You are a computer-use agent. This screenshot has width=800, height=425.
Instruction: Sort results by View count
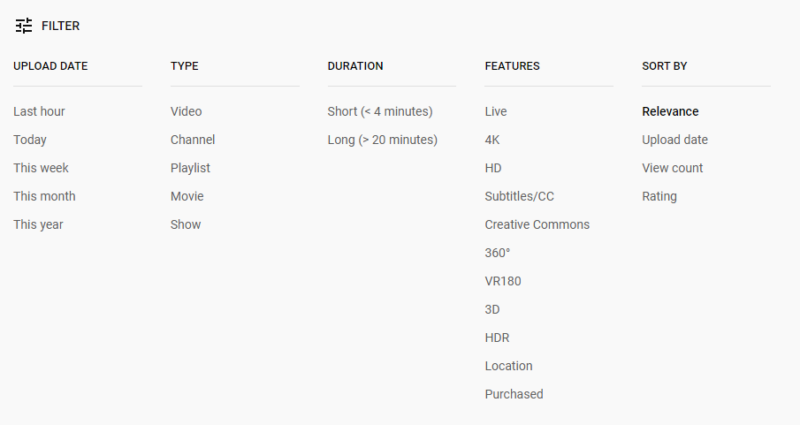672,168
